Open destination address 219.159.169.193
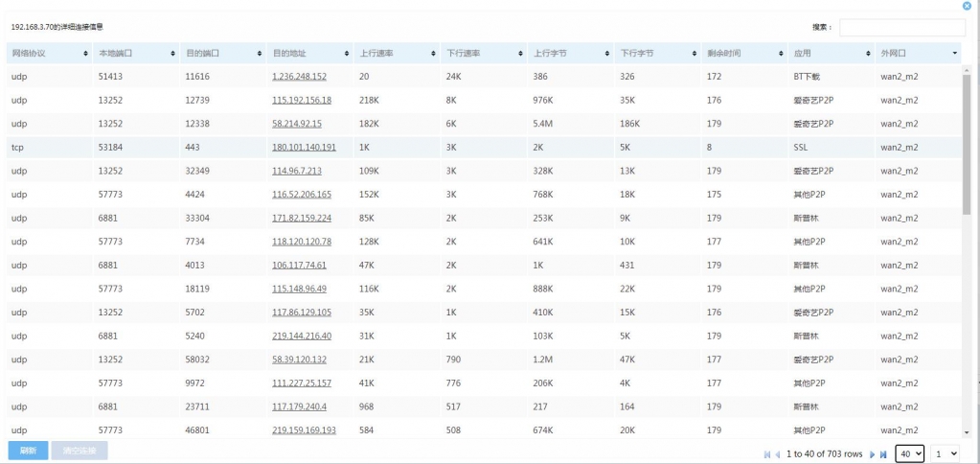 click(304, 430)
